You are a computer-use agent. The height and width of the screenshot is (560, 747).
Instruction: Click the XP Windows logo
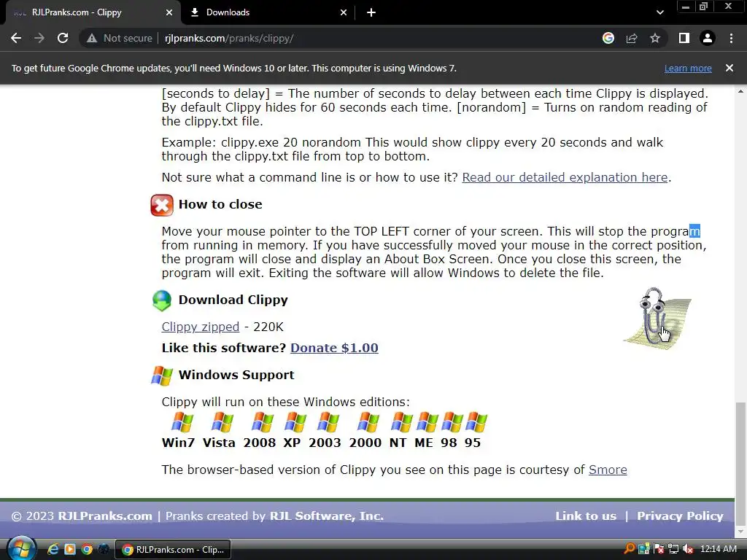pyautogui.click(x=295, y=422)
